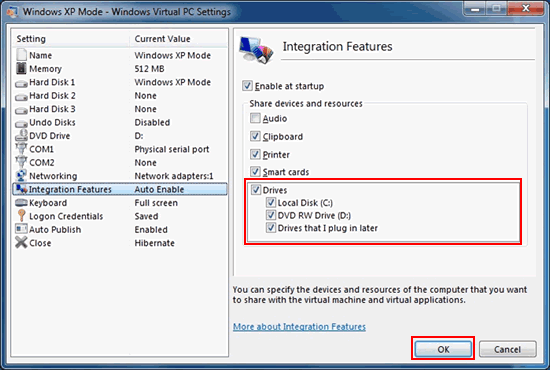Click the Cancel button
550x370 pixels.
[x=507, y=349]
